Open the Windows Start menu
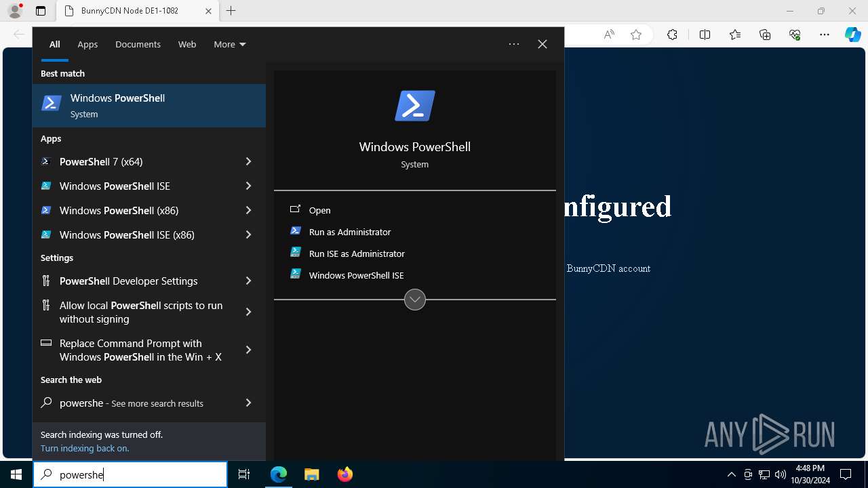Screen dimensions: 868x488 (16, 474)
